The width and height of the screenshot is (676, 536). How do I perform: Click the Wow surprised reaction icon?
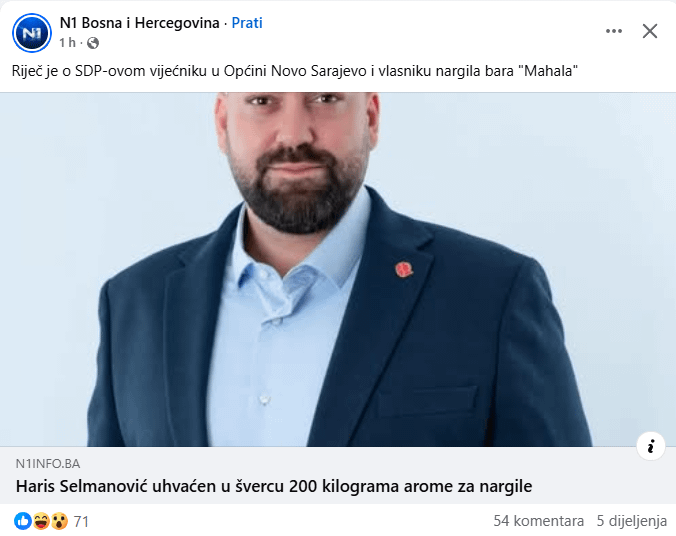[59, 521]
